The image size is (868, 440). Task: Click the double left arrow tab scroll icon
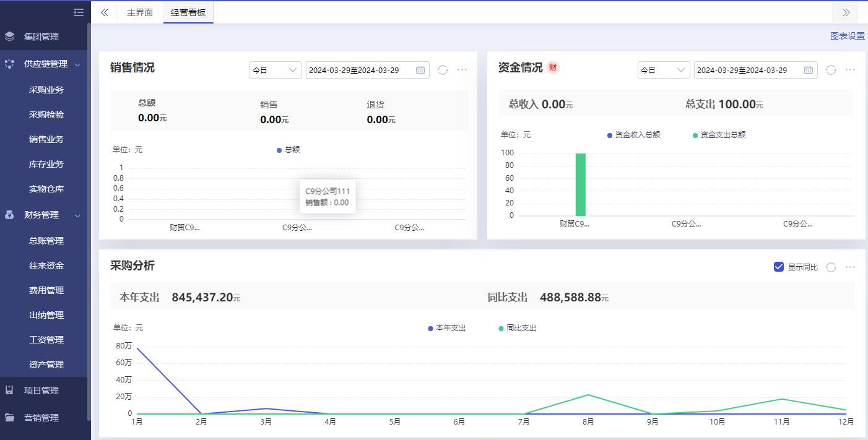105,12
